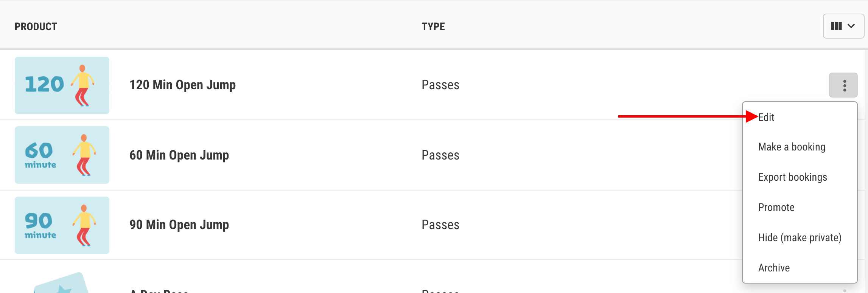Screen dimensions: 868x293
Task: Select Archive from the menu
Action: pos(774,268)
